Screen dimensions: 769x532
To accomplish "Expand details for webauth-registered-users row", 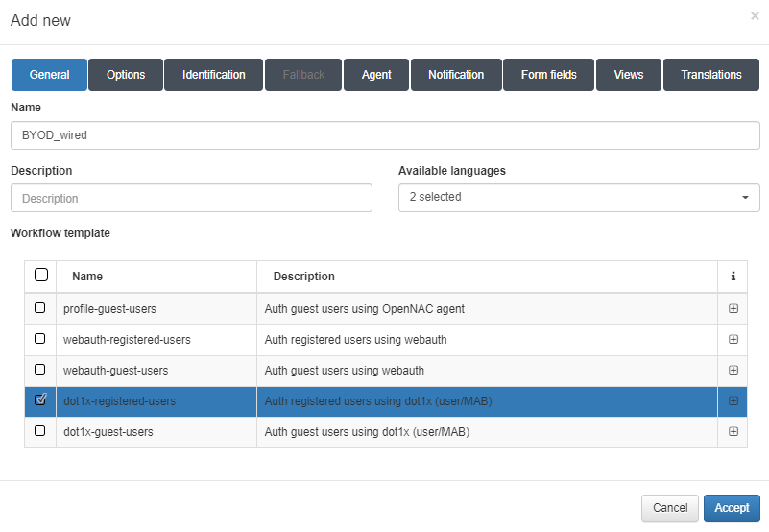I will pyautogui.click(x=733, y=340).
